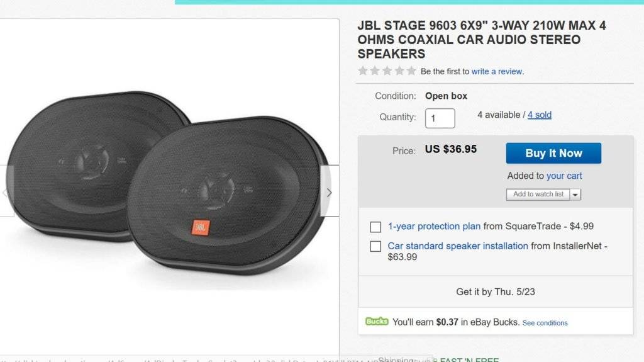This screenshot has width=644, height=362.
Task: Click the first rating star
Action: point(363,71)
